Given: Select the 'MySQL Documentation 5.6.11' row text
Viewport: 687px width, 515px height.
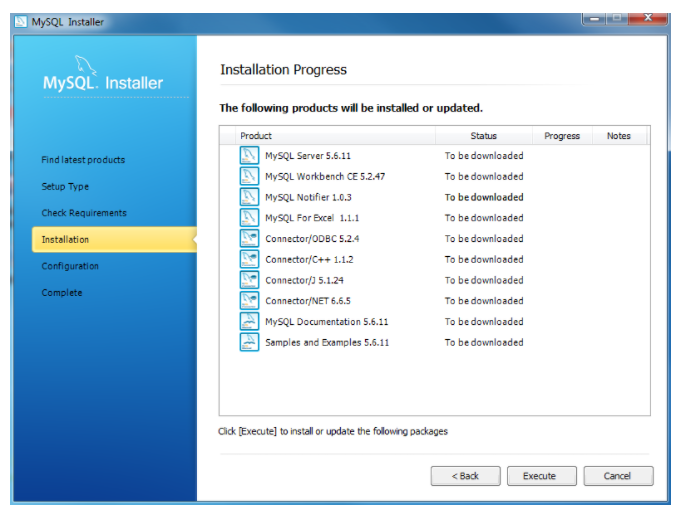Looking at the screenshot, I should (x=327, y=322).
